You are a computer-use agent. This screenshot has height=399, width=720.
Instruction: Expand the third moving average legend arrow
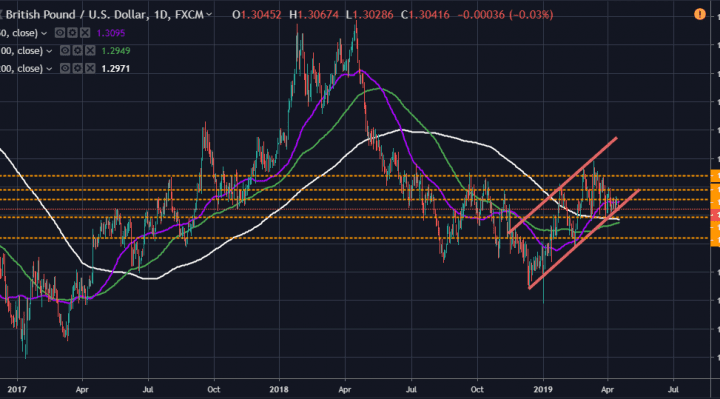coord(49,69)
